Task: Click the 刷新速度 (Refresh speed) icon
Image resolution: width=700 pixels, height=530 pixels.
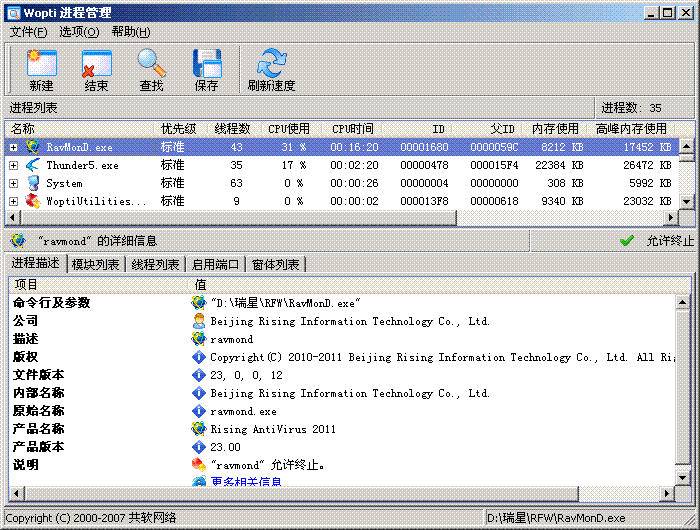Action: (271, 64)
